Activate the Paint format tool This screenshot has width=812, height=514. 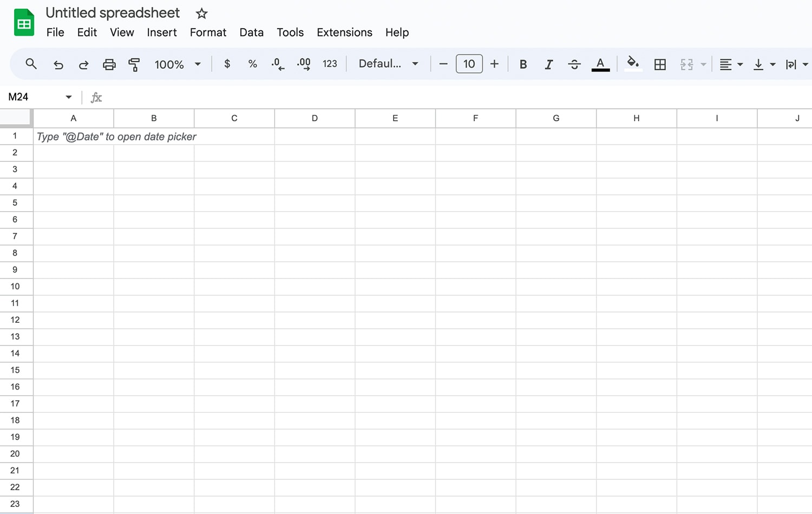134,64
